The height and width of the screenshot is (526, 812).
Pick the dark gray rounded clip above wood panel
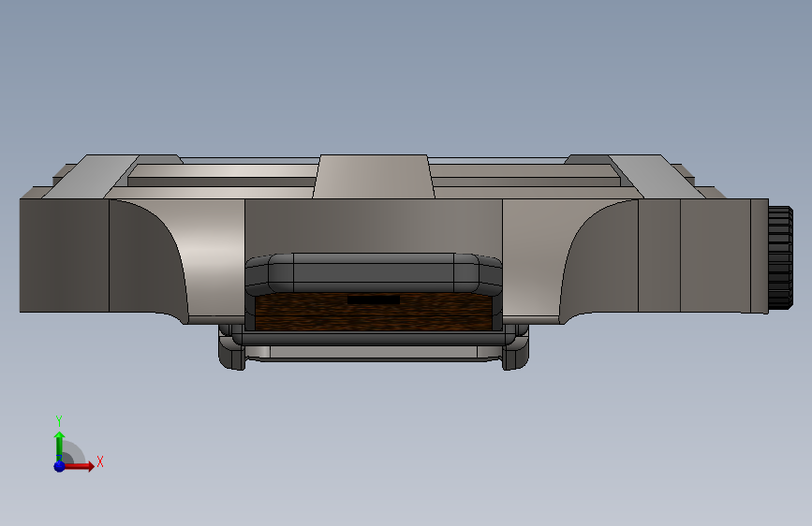(374, 274)
